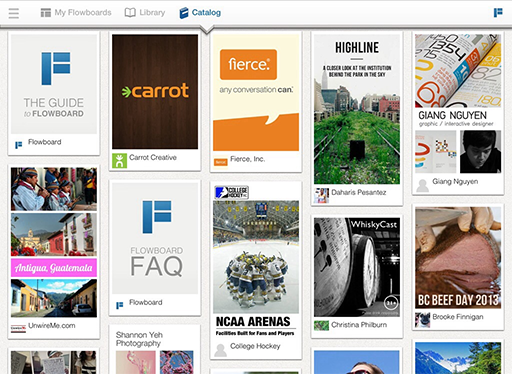Open the hamburger menu icon

14,13
